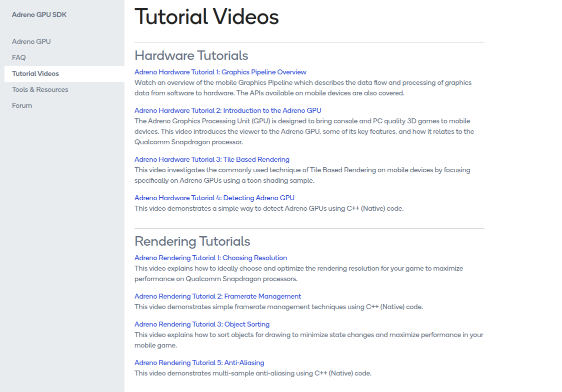
Task: Open Tools & Resources in the sidebar
Action: tap(40, 89)
